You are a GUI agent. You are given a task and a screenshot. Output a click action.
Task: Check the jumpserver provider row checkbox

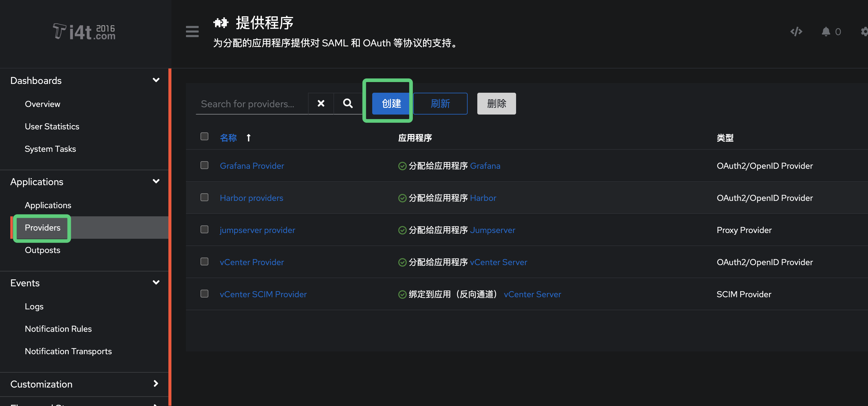pyautogui.click(x=204, y=229)
